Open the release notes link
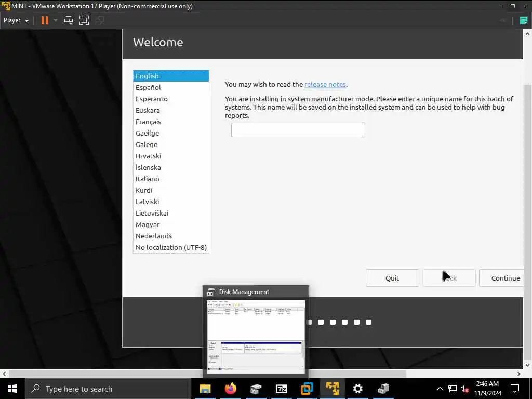532x399 pixels. pos(325,85)
